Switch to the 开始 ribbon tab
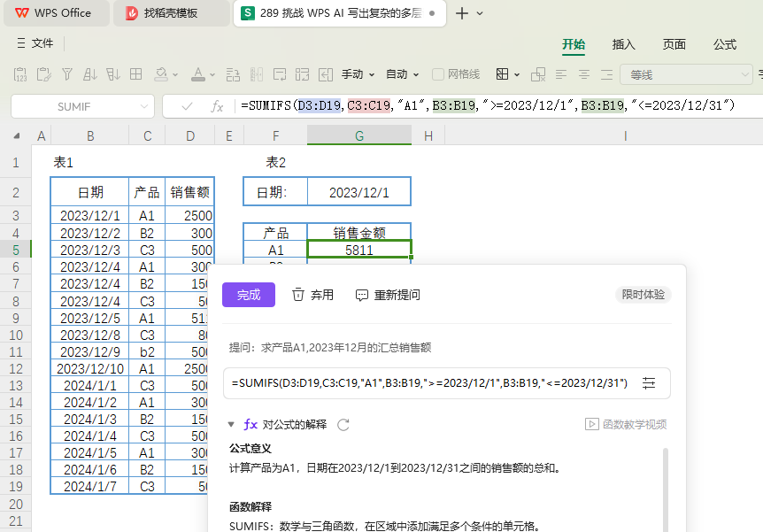 574,44
